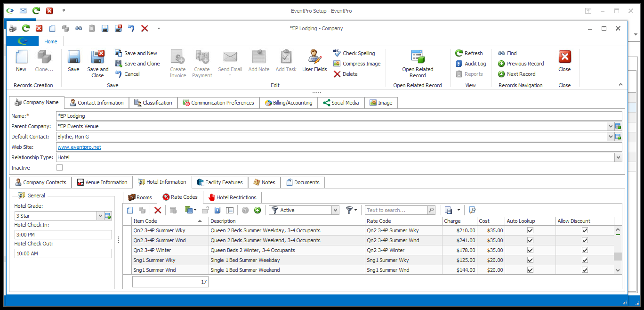Viewport: 644px width, 310px height.
Task: Click the green move down arrow in rate codes toolbar
Action: pyautogui.click(x=258, y=210)
